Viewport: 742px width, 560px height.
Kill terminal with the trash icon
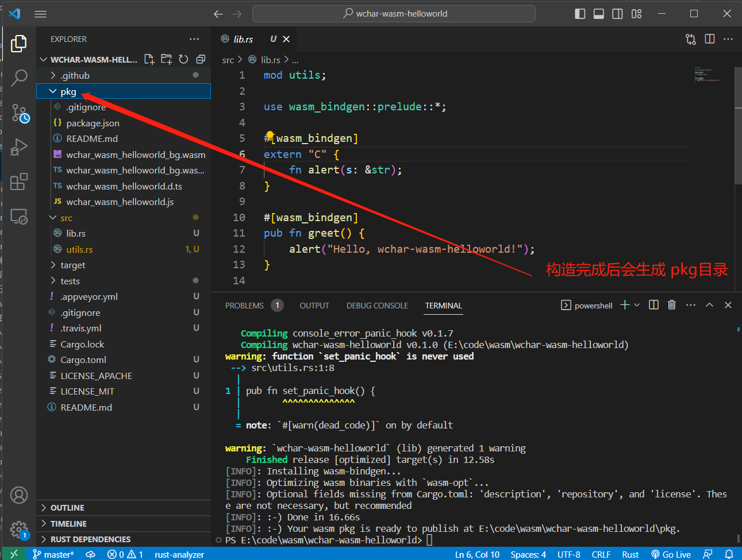coord(671,305)
